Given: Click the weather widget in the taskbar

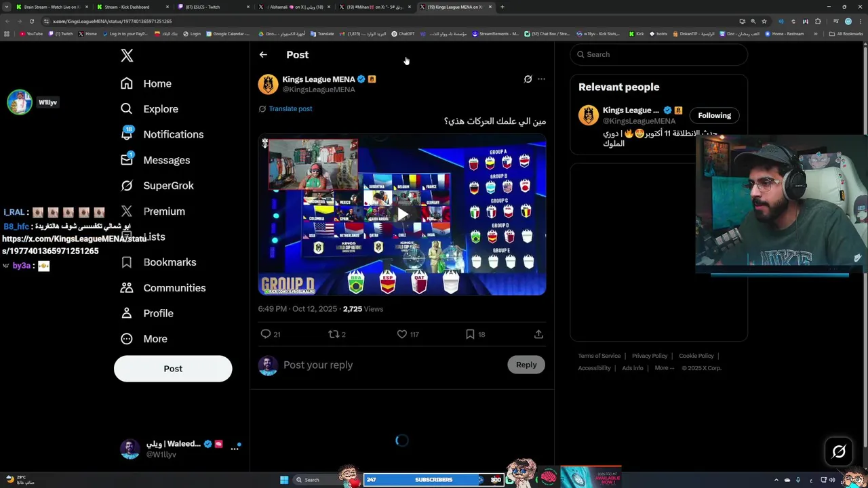Looking at the screenshot, I should click(x=20, y=480).
